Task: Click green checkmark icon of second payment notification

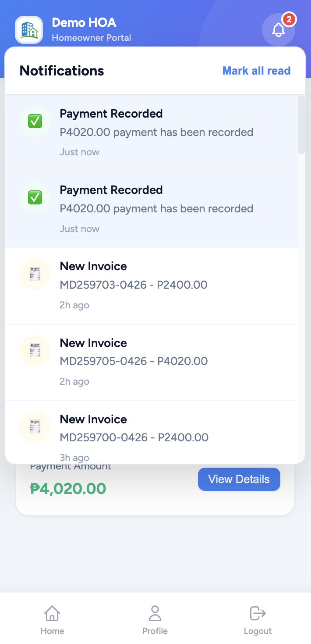Action: [35, 198]
